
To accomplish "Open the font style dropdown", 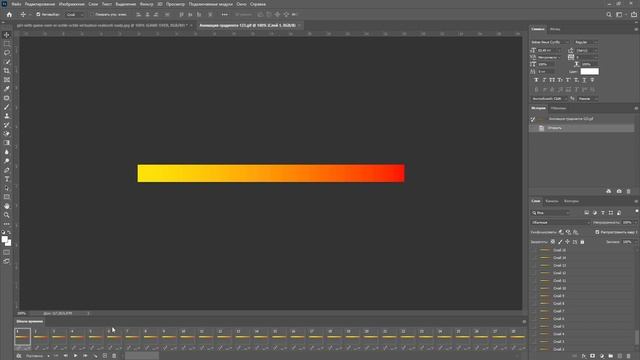I will point(586,42).
